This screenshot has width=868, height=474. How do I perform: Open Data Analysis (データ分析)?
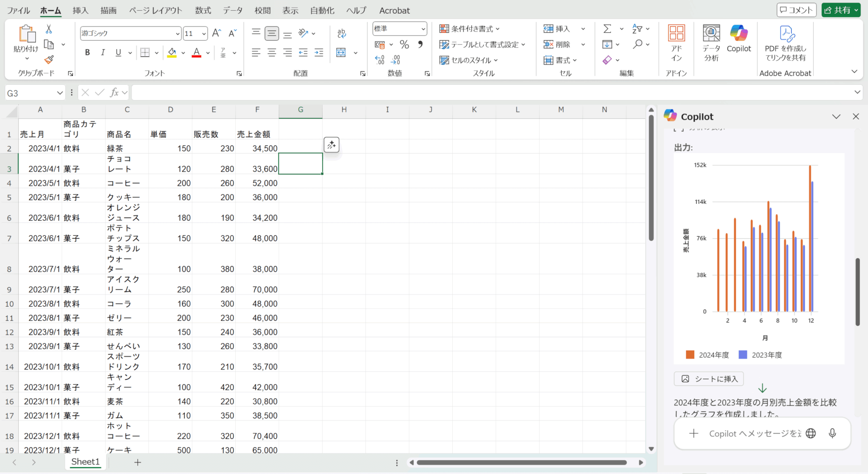[711, 42]
